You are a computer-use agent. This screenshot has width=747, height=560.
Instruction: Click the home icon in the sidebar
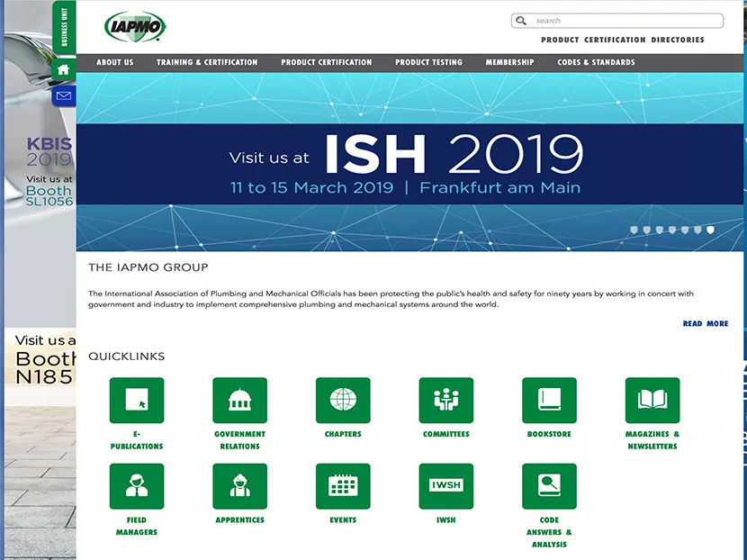63,68
